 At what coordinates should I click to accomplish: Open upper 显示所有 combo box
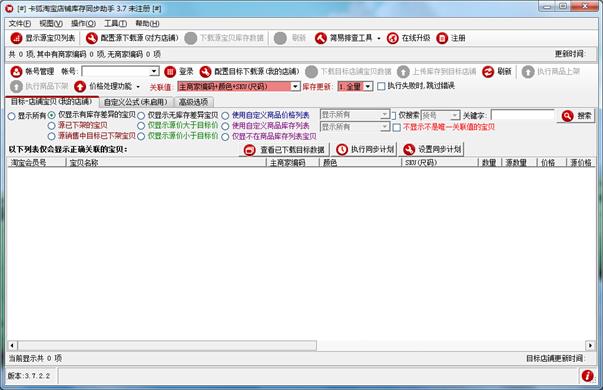pos(355,115)
